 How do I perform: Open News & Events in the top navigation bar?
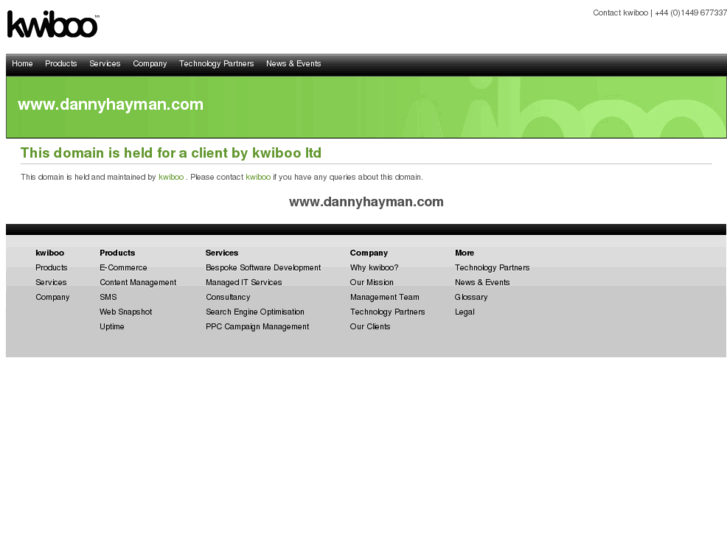coord(293,64)
